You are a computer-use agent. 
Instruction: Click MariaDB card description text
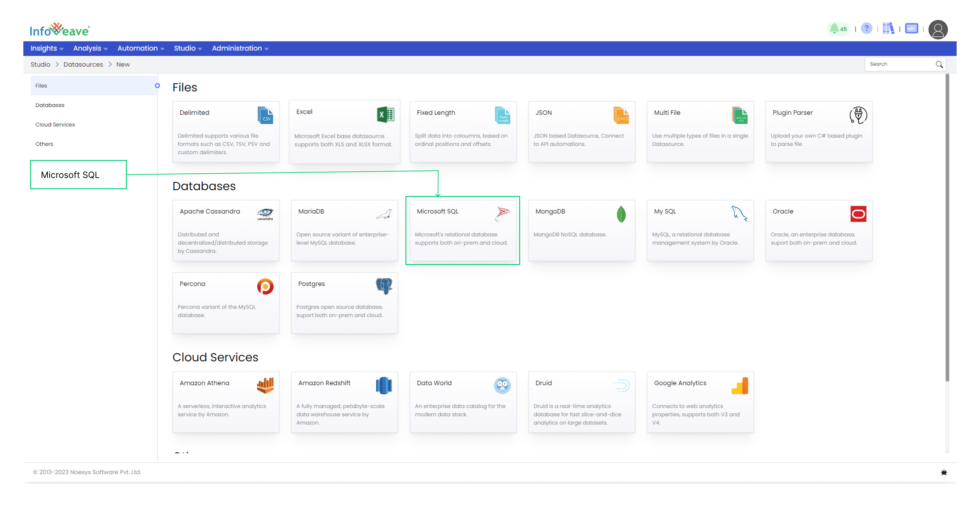(x=342, y=239)
